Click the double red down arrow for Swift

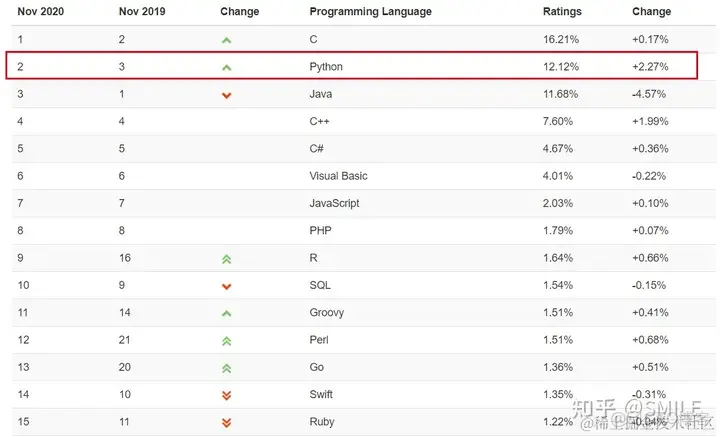(227, 395)
